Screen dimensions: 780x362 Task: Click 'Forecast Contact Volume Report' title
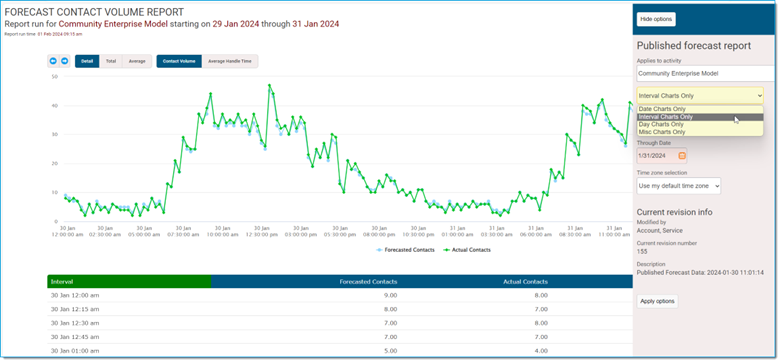[94, 12]
